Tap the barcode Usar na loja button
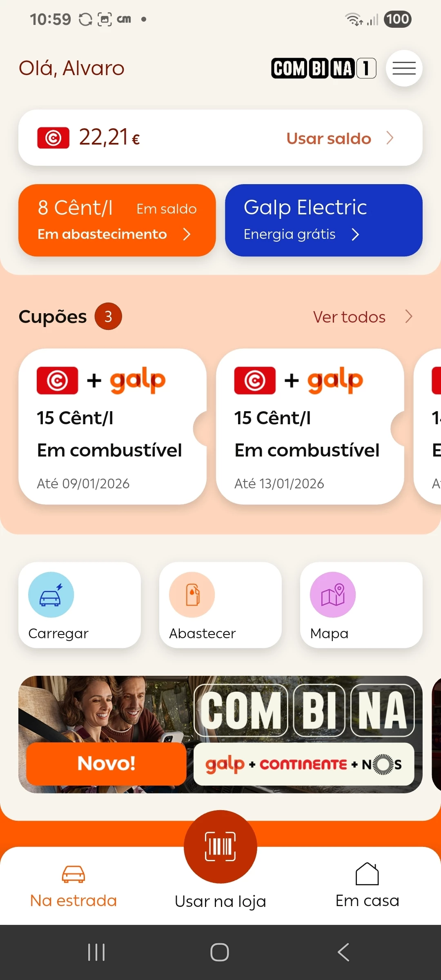The height and width of the screenshot is (980, 441). click(x=220, y=846)
